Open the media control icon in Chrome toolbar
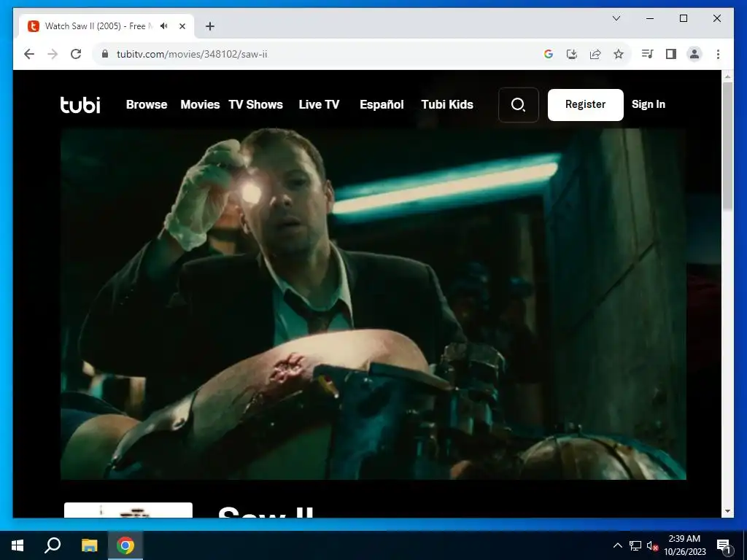Viewport: 747px width, 560px height. point(647,54)
